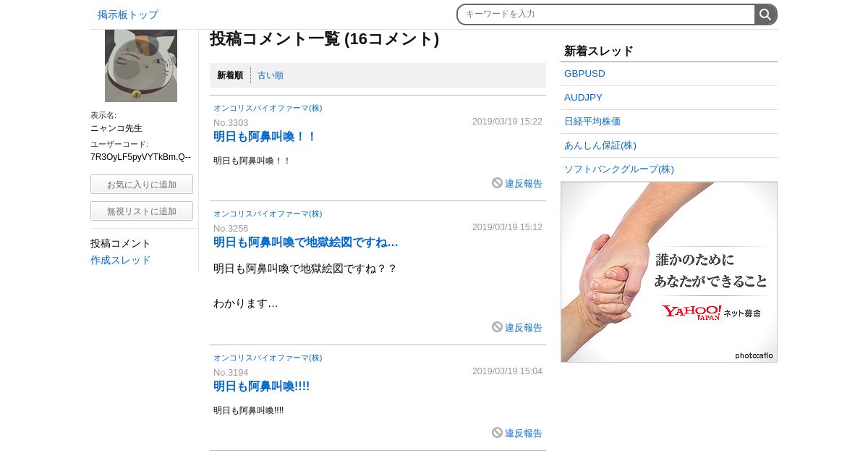
Task: Click the report icon for comment No.3256
Action: [x=497, y=327]
